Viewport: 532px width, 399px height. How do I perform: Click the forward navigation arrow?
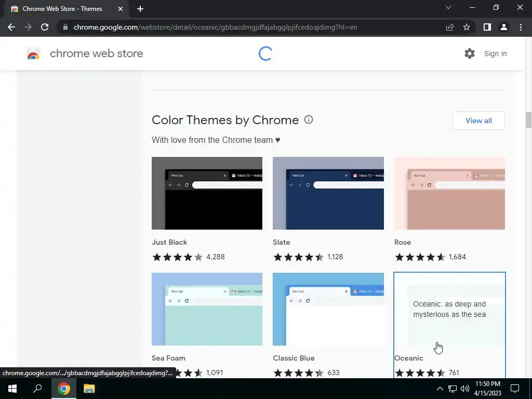(x=28, y=27)
